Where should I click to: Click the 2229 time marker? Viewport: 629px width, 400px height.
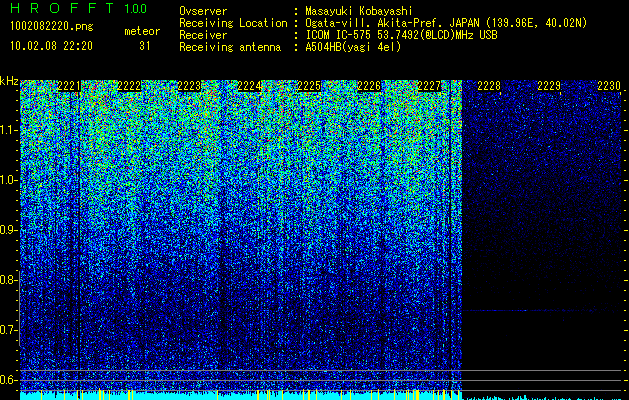click(549, 86)
